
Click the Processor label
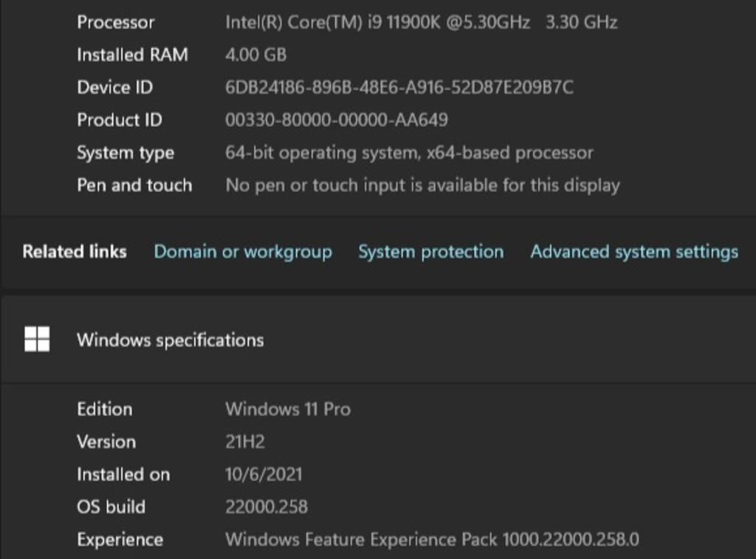click(x=116, y=22)
